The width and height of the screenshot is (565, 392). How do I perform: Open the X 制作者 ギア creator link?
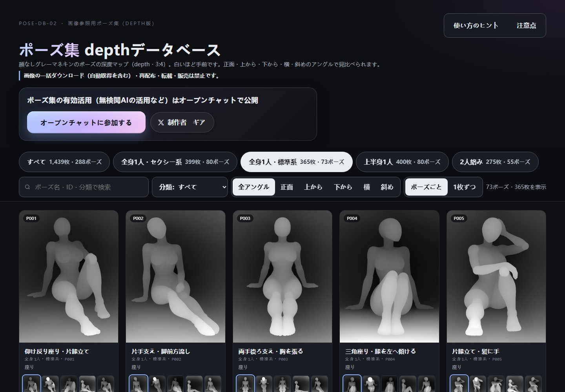182,122
